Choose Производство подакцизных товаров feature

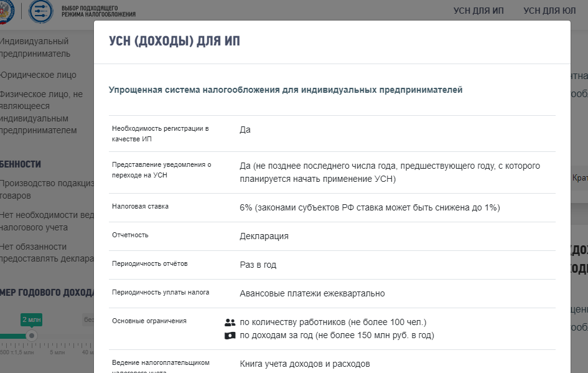[x=47, y=189]
